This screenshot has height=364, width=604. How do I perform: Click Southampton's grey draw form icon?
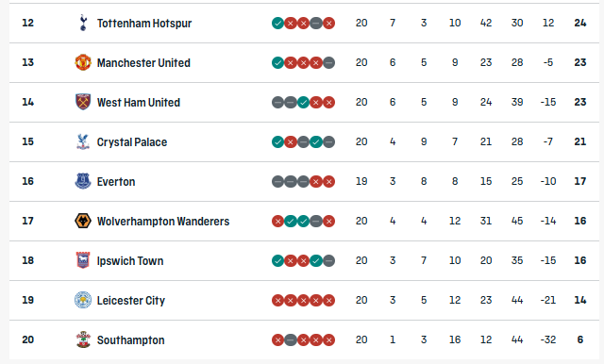point(291,340)
